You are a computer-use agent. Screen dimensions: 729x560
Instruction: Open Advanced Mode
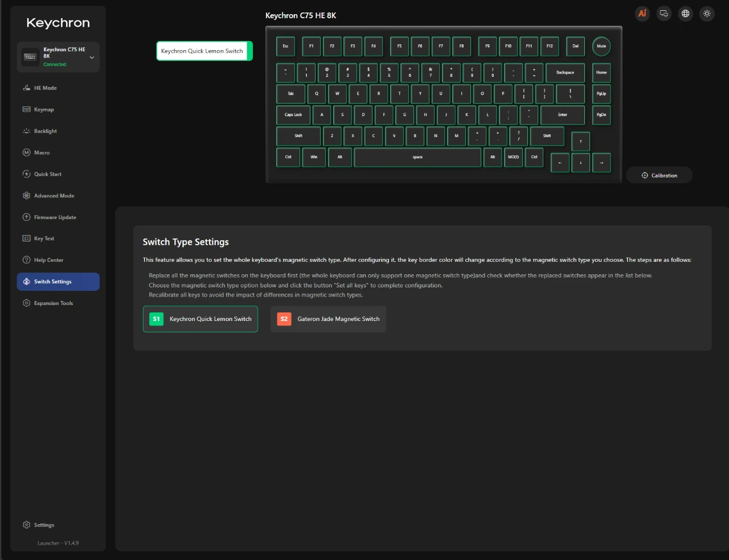pyautogui.click(x=58, y=196)
